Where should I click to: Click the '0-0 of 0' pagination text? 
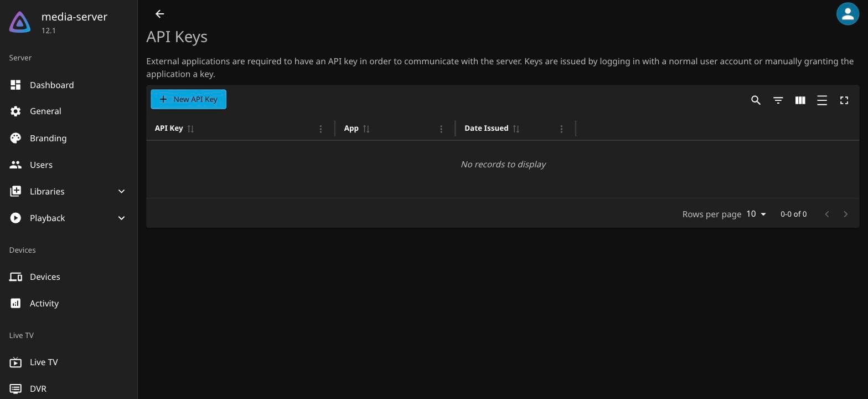[x=793, y=214]
